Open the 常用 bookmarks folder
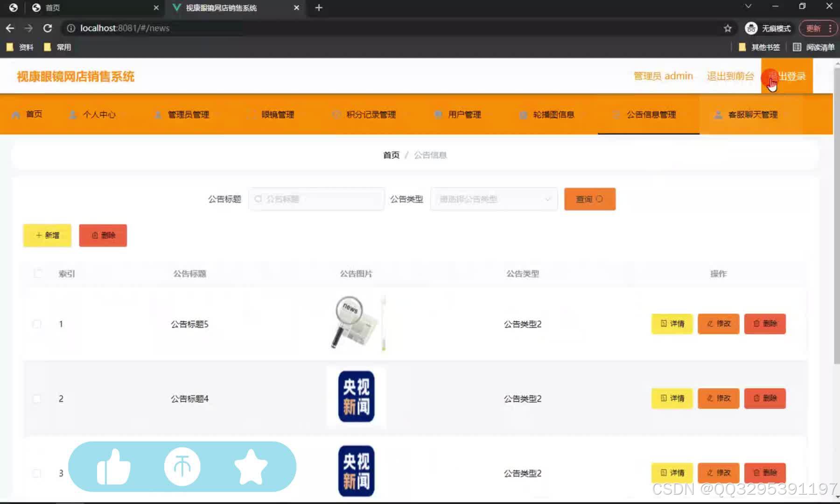Image resolution: width=840 pixels, height=504 pixels. pos(57,47)
